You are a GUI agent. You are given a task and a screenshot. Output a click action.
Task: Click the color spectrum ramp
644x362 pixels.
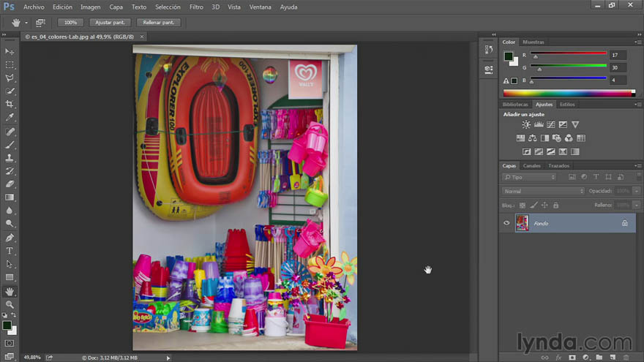pyautogui.click(x=569, y=93)
